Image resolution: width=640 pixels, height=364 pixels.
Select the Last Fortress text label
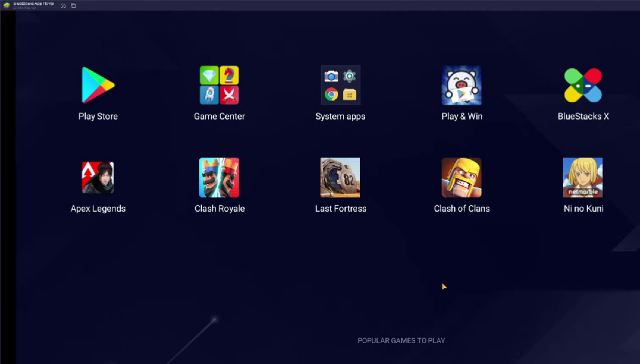(x=341, y=209)
